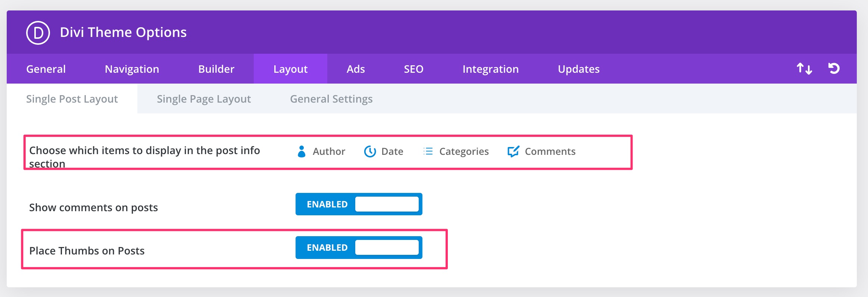Toggle the Comments post info item

point(541,151)
